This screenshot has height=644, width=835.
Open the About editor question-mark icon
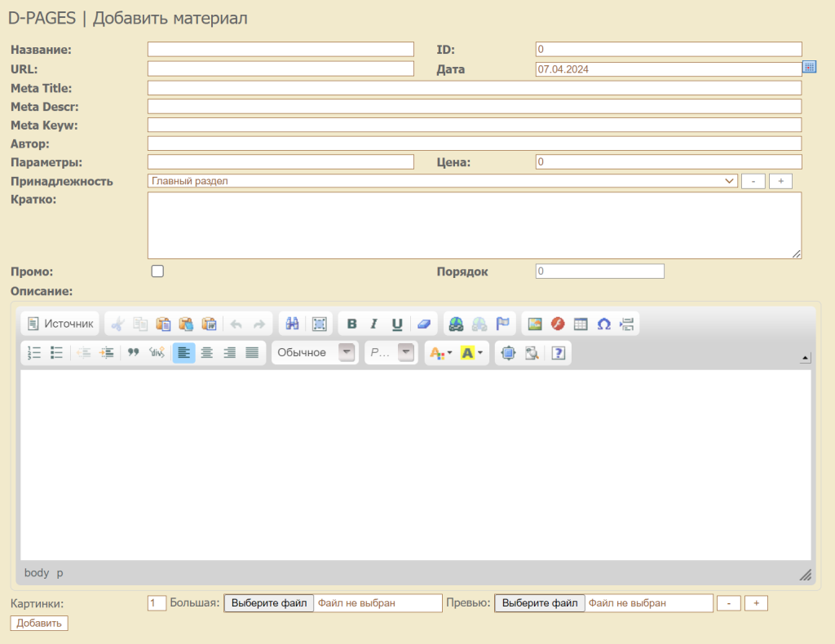[558, 352]
